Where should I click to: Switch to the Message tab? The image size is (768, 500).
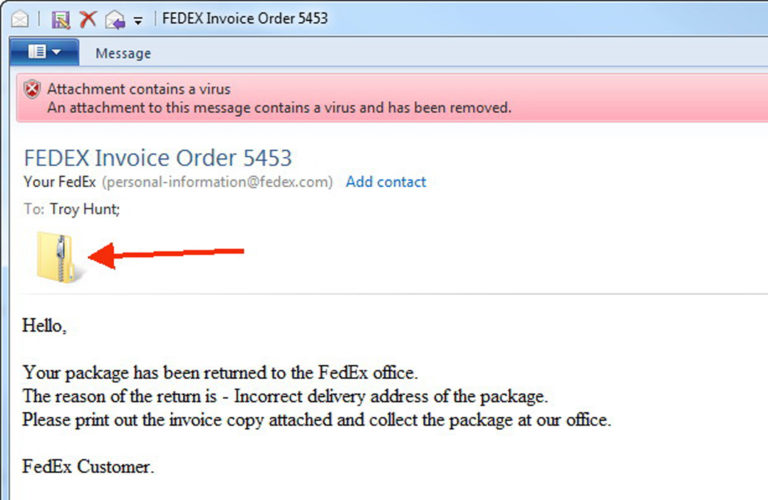(123, 53)
